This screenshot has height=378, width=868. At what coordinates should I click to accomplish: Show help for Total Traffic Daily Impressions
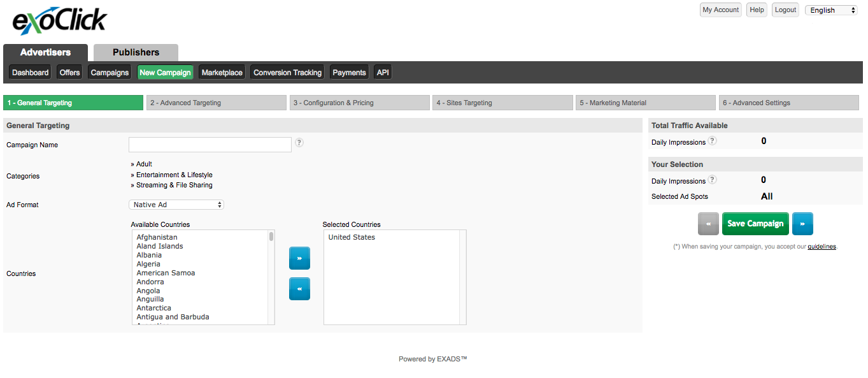[x=713, y=141]
